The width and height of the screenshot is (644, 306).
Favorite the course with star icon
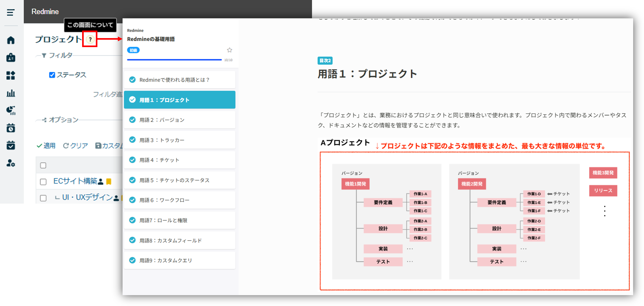coord(229,50)
